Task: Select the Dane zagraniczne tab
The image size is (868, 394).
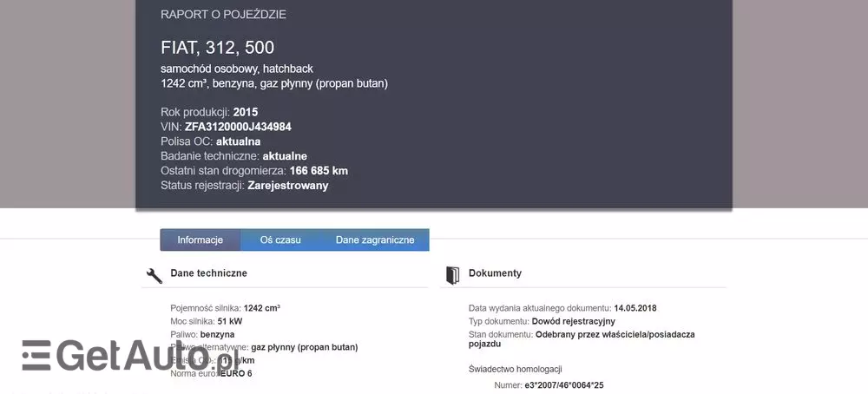Action: coord(375,240)
